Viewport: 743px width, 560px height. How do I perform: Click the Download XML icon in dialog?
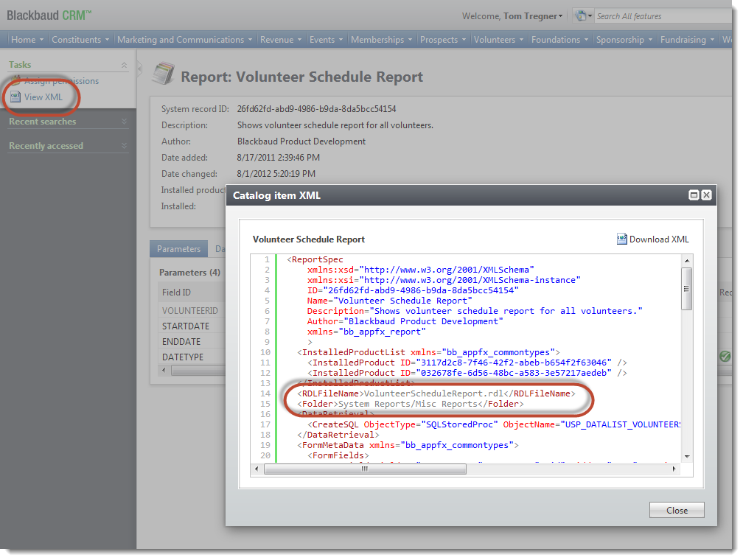tap(621, 239)
